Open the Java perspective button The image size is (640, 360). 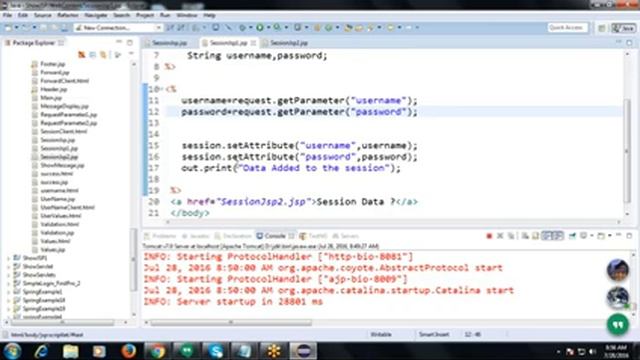pyautogui.click(x=623, y=28)
